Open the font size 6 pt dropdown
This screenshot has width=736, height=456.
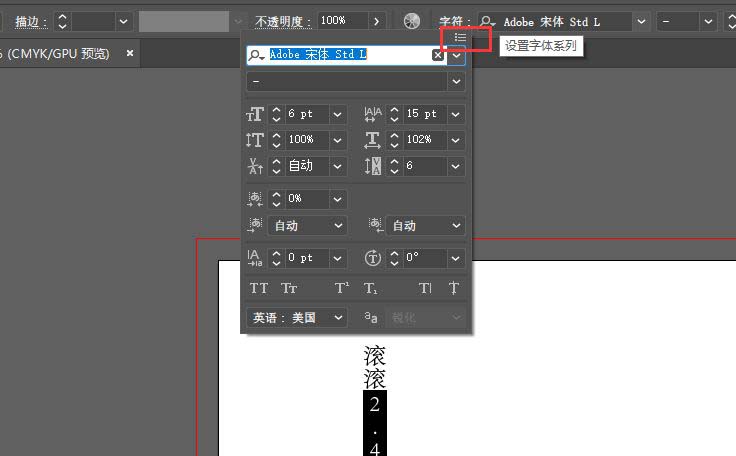coord(337,114)
